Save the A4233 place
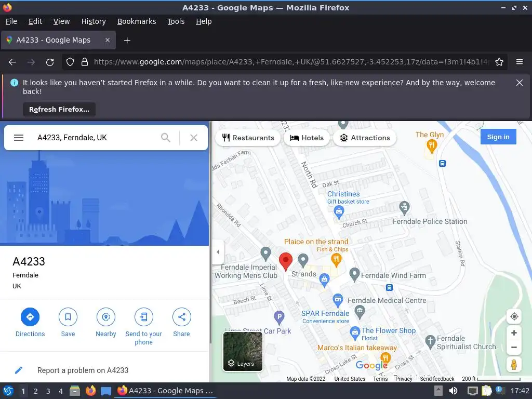This screenshot has height=399, width=532. click(68, 317)
